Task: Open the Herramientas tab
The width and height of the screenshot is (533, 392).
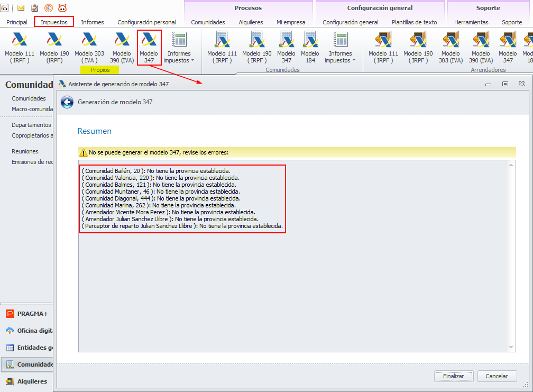Action: click(471, 22)
